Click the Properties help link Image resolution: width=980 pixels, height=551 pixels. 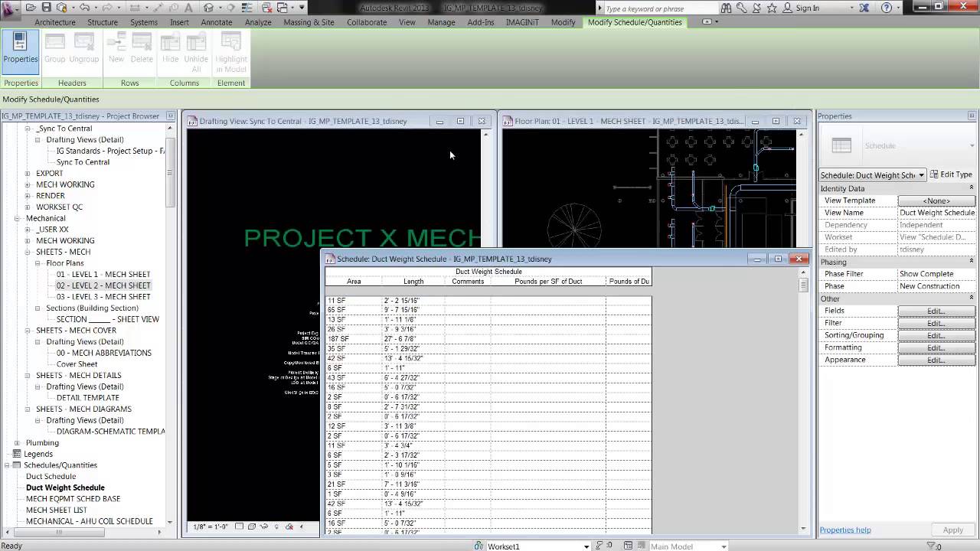tap(845, 530)
